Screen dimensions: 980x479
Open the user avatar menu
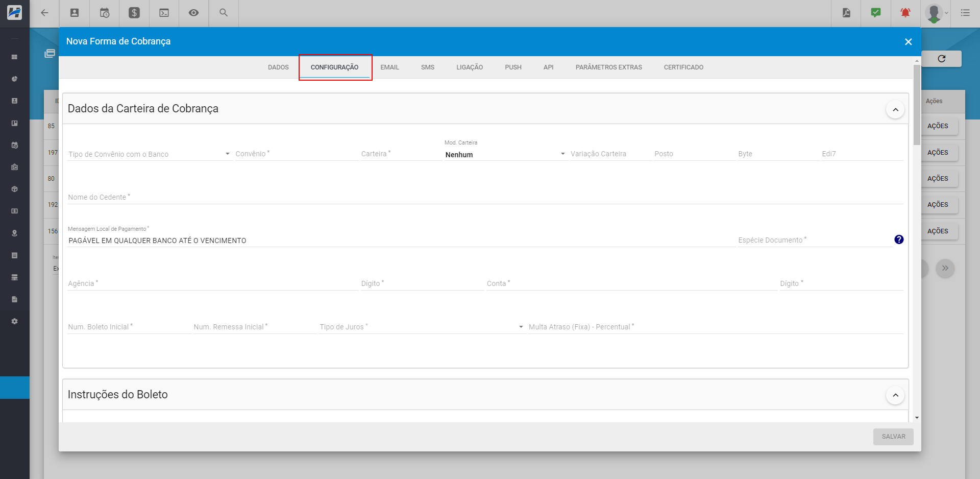click(936, 13)
